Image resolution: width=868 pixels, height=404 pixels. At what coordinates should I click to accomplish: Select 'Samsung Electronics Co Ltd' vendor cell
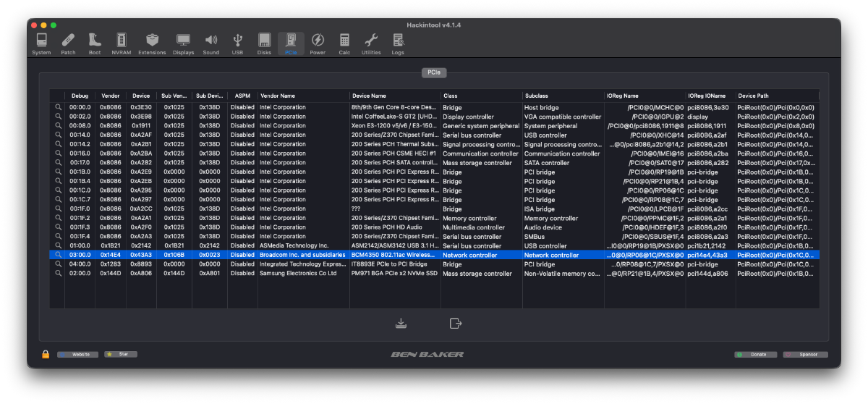coord(304,274)
